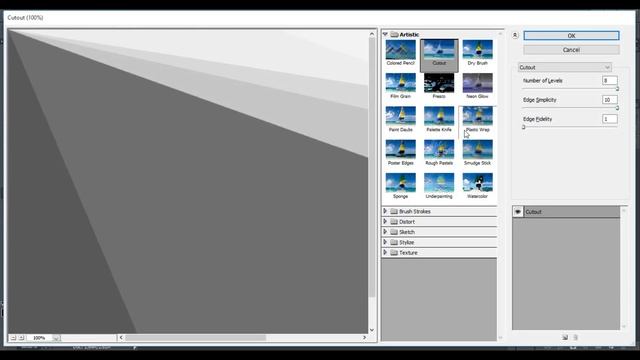The image size is (640, 360).
Task: Click the preview horizontal scroll left arrow
Action: [121, 338]
